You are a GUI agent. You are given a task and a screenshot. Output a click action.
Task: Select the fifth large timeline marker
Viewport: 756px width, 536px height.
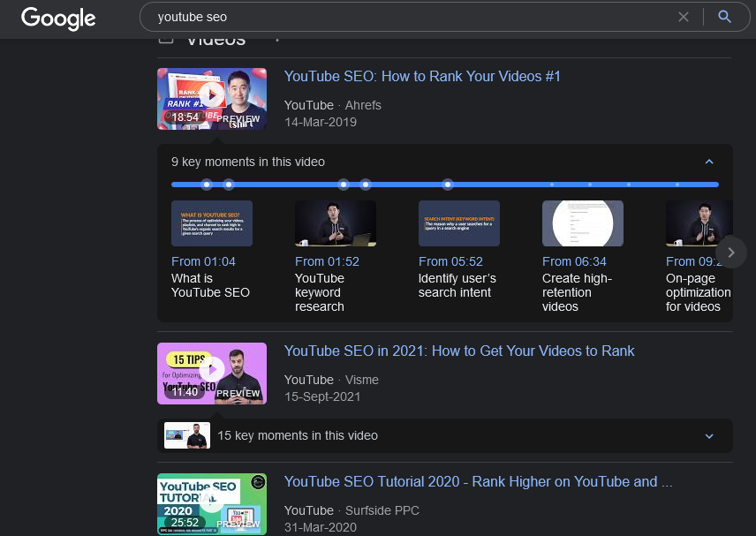[448, 185]
